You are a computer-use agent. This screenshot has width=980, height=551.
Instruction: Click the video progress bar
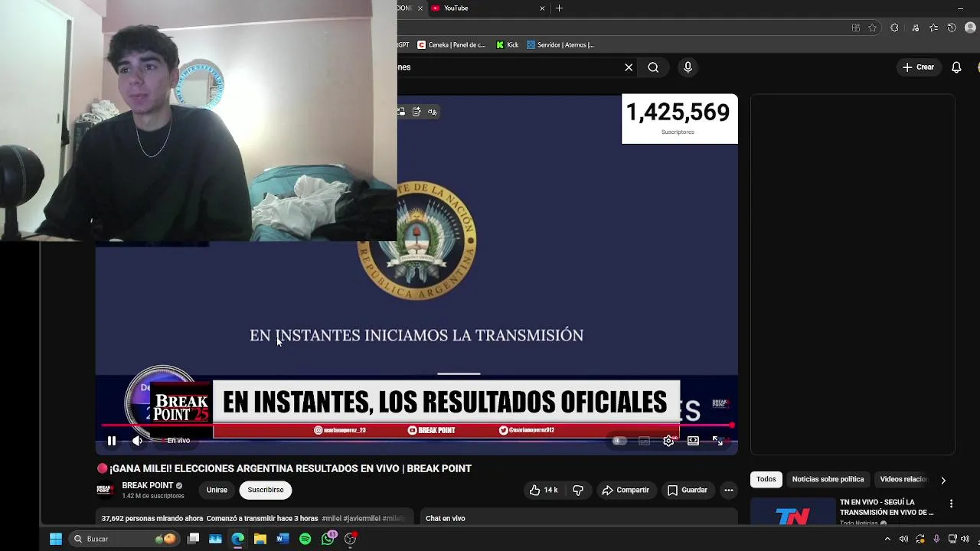[416, 425]
